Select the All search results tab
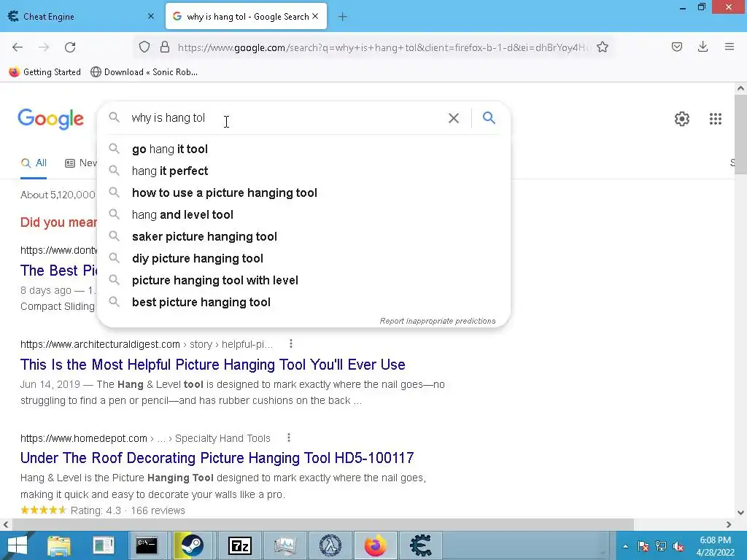The height and width of the screenshot is (560, 747). pyautogui.click(x=34, y=163)
